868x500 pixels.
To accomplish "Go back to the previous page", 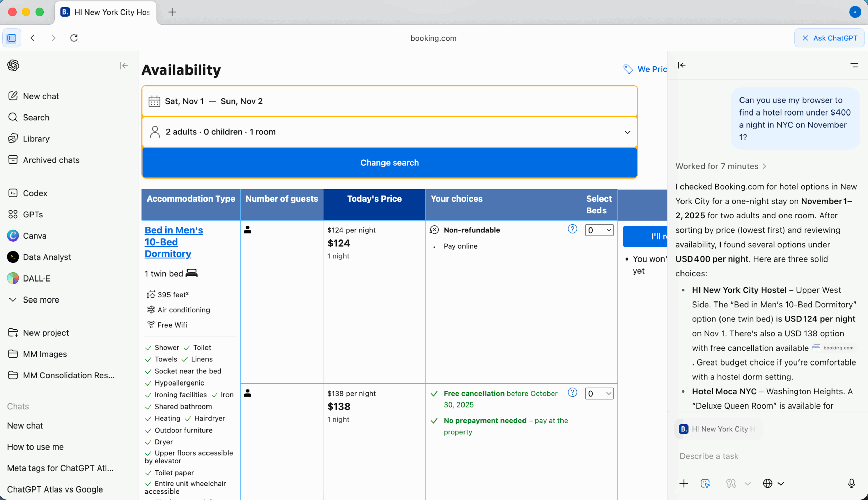I will click(x=33, y=38).
